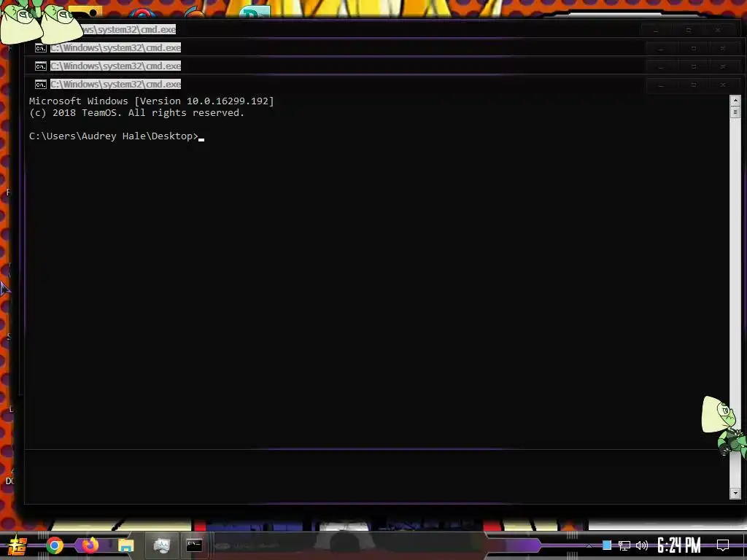Click title text of front cmd.exe window
Viewport: 747px width, 560px height.
pyautogui.click(x=116, y=85)
